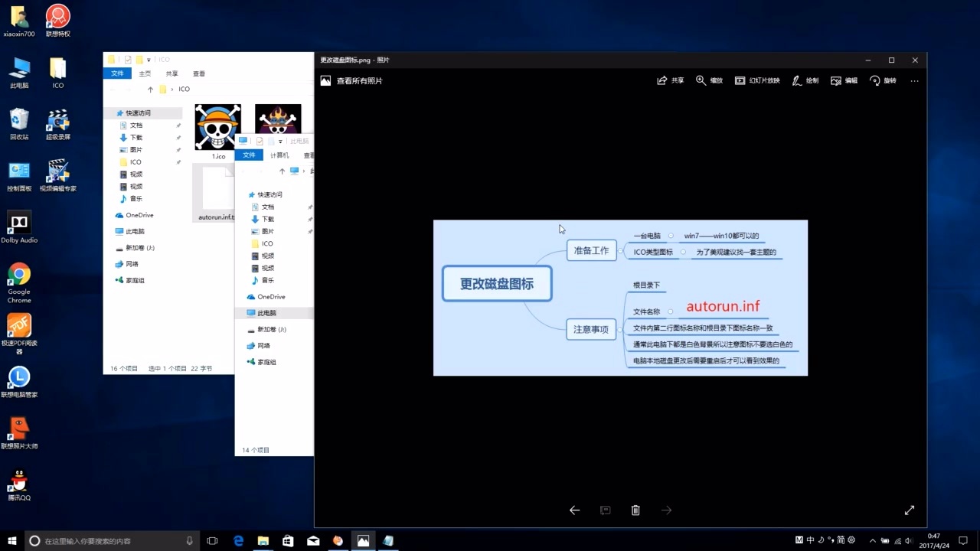This screenshot has width=980, height=551.
Task: Open quick access toolbar dropdown in ICO window
Action: tap(149, 60)
